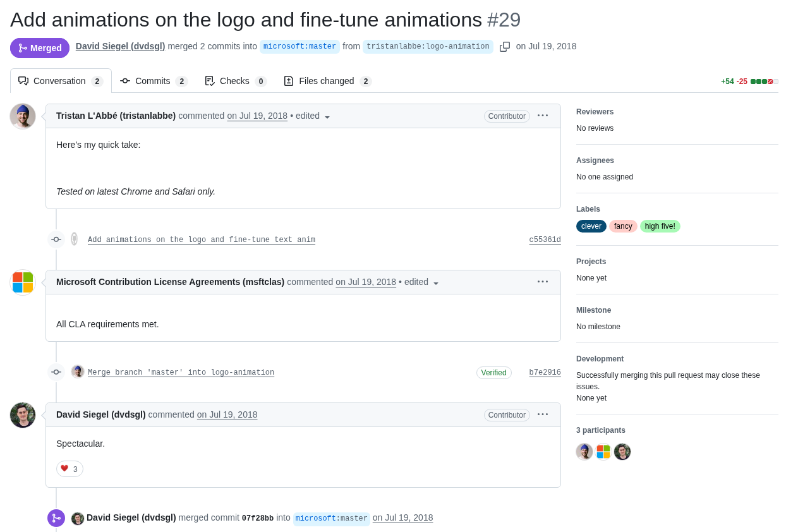Open options menu on msftclas comment
786x532 pixels.
pos(543,282)
